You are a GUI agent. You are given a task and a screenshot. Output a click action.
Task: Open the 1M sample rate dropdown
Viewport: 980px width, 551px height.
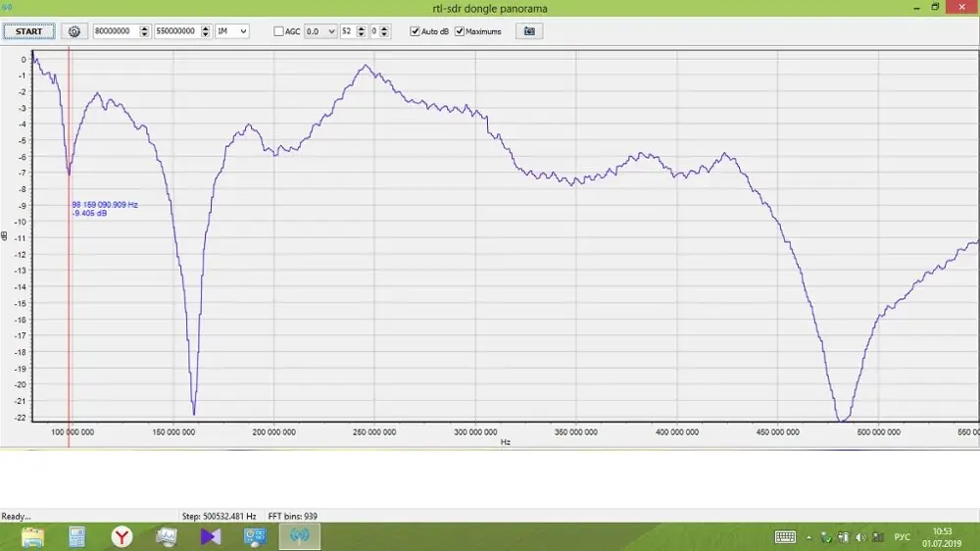232,31
